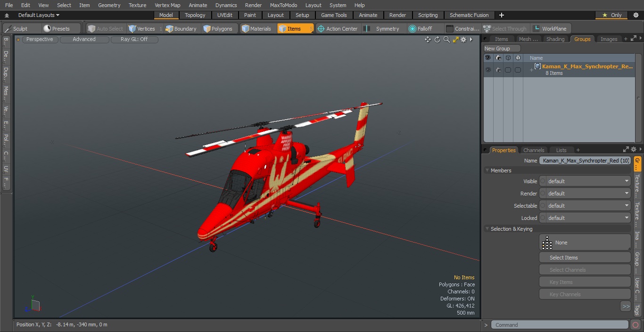Switch to the Schematic Fusion layout tab
The height and width of the screenshot is (332, 644).
pos(469,15)
